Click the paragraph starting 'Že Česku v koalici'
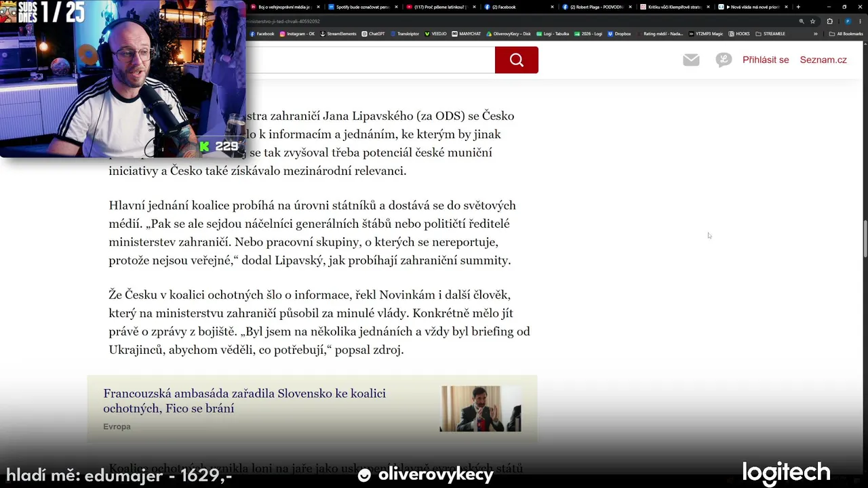 (x=319, y=322)
